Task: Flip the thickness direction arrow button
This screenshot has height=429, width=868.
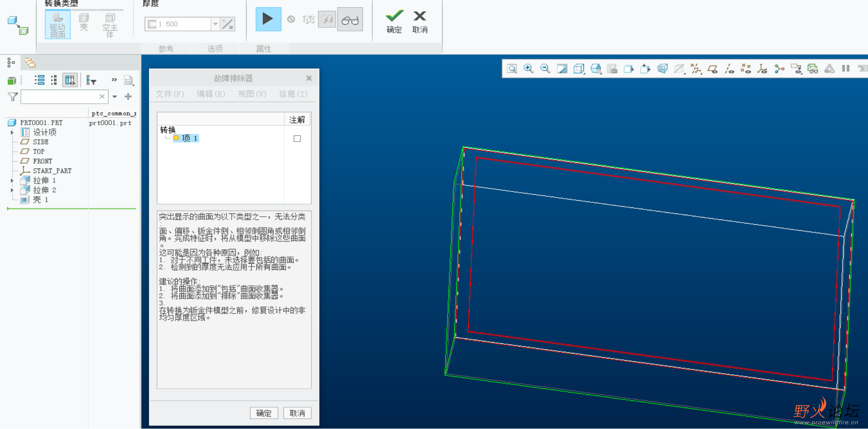Action: (228, 24)
